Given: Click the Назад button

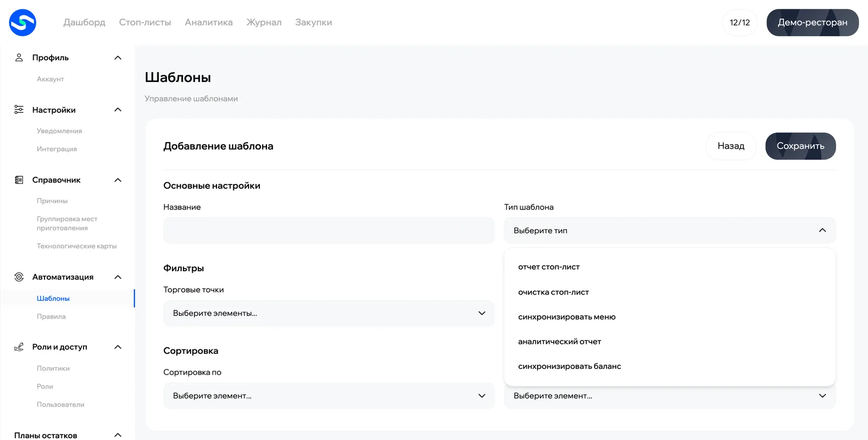Looking at the screenshot, I should [x=731, y=146].
